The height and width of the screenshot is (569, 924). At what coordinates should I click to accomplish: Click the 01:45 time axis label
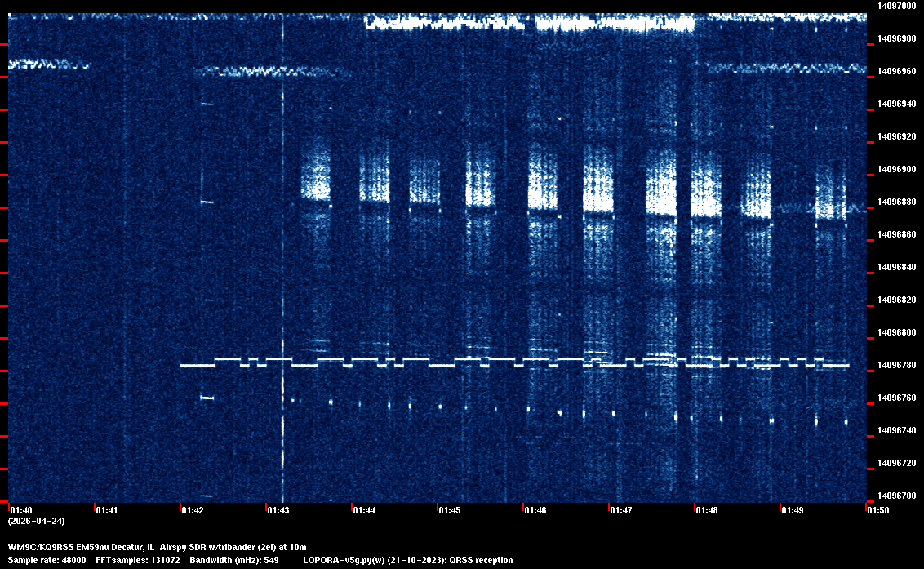coord(450,510)
